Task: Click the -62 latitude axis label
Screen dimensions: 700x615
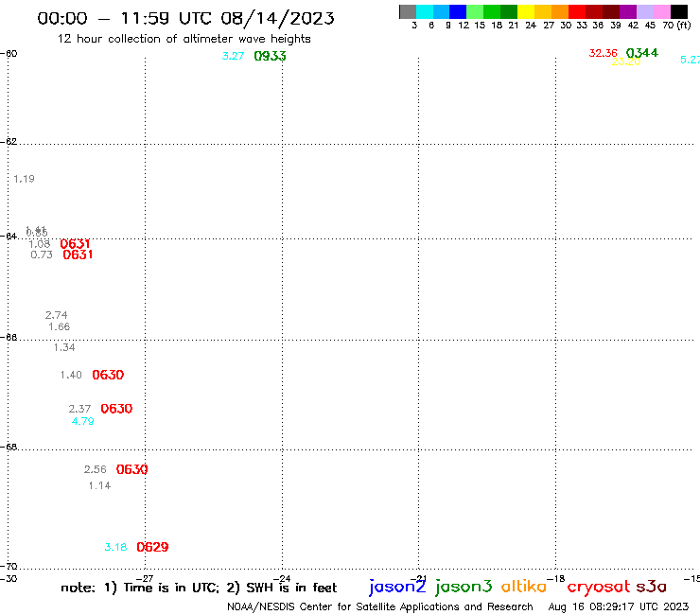Action: click(x=9, y=142)
